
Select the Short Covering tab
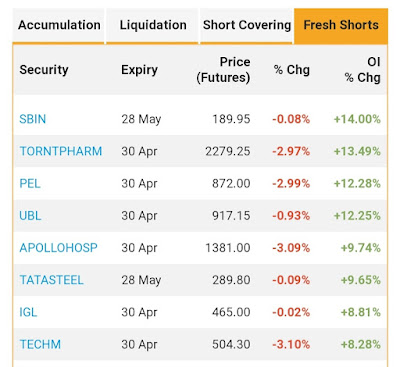[246, 26]
